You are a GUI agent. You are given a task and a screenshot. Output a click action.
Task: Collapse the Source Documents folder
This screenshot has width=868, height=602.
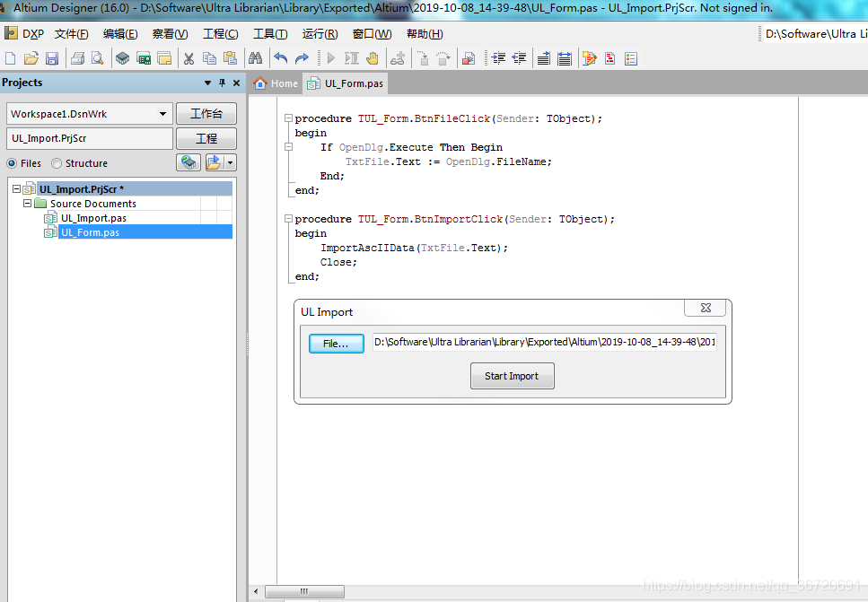(x=27, y=204)
